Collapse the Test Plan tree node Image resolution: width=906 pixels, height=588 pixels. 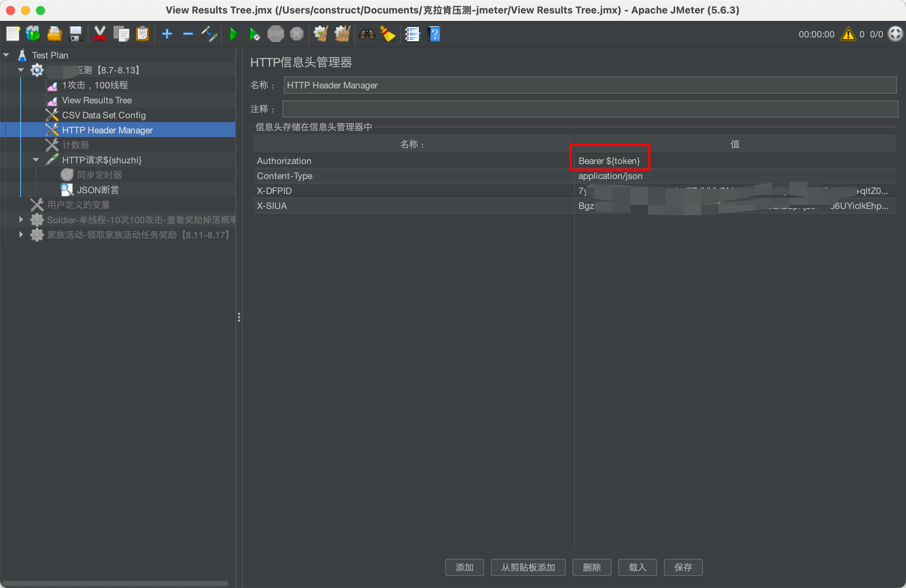tap(6, 55)
